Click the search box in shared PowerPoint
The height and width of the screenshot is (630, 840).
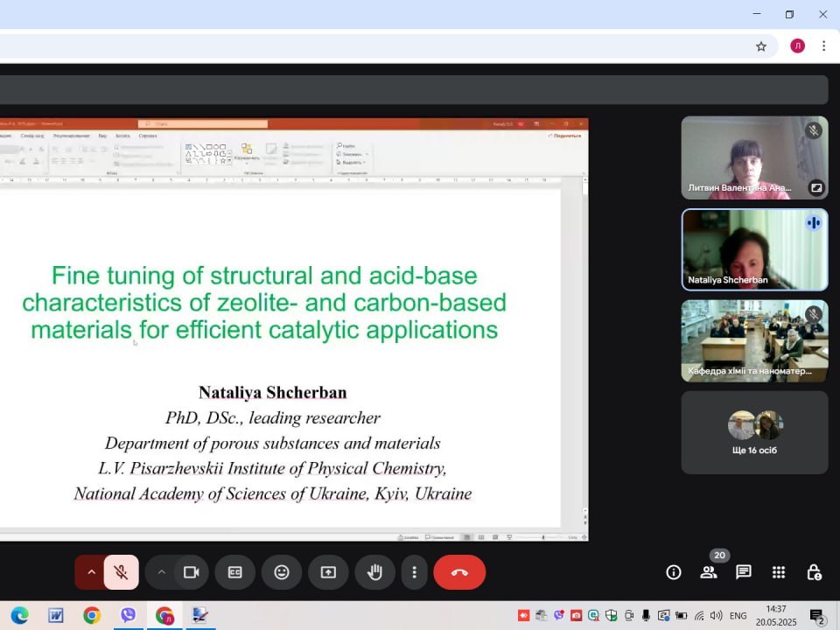203,123
